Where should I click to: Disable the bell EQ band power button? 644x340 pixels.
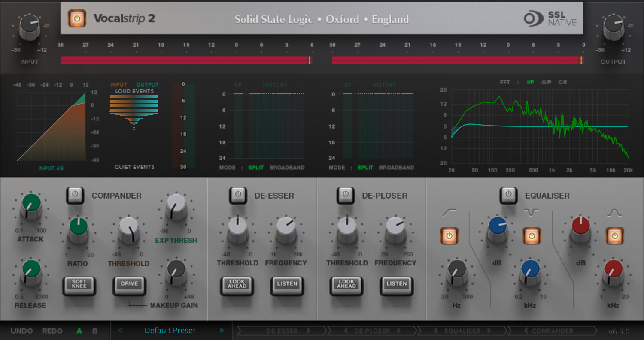tap(614, 236)
